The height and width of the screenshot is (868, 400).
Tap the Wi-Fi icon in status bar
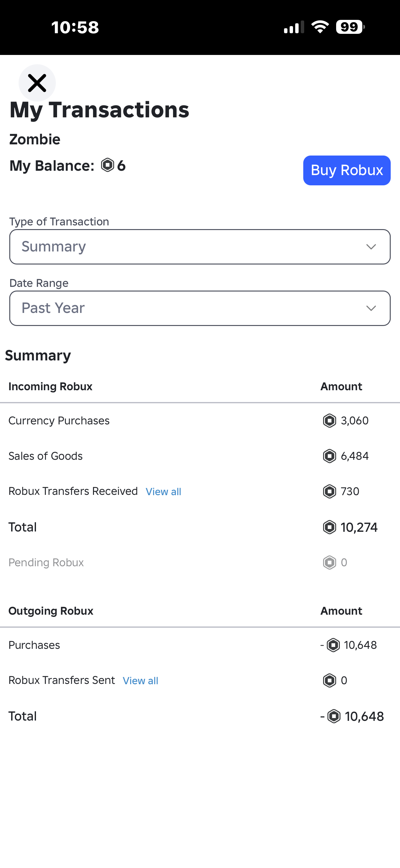(320, 27)
